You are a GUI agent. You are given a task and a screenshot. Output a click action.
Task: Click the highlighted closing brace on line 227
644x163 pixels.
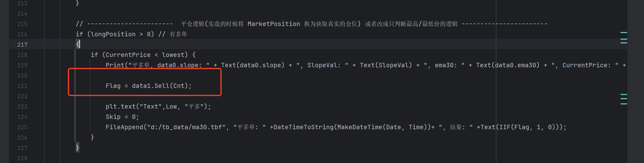point(78,148)
